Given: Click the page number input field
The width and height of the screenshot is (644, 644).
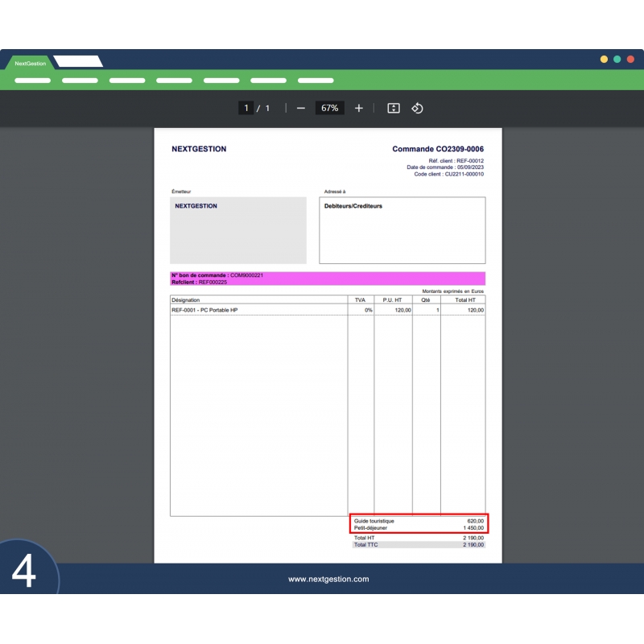Looking at the screenshot, I should click(246, 107).
